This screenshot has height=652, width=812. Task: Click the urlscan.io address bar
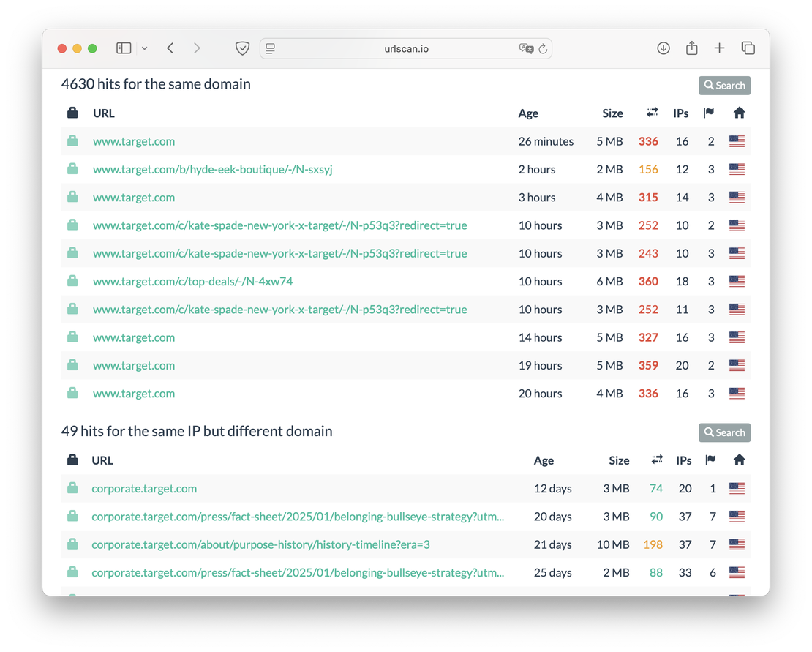[x=406, y=48]
